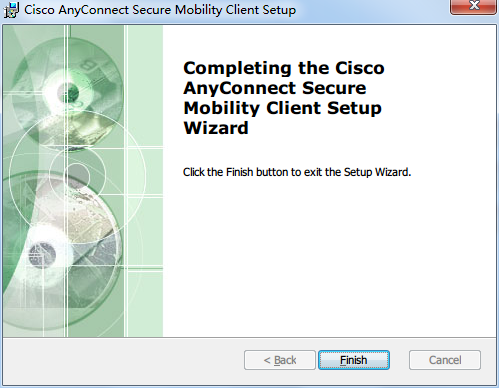Click the upper CD disc in the banner
The image size is (499, 388).
68,92
